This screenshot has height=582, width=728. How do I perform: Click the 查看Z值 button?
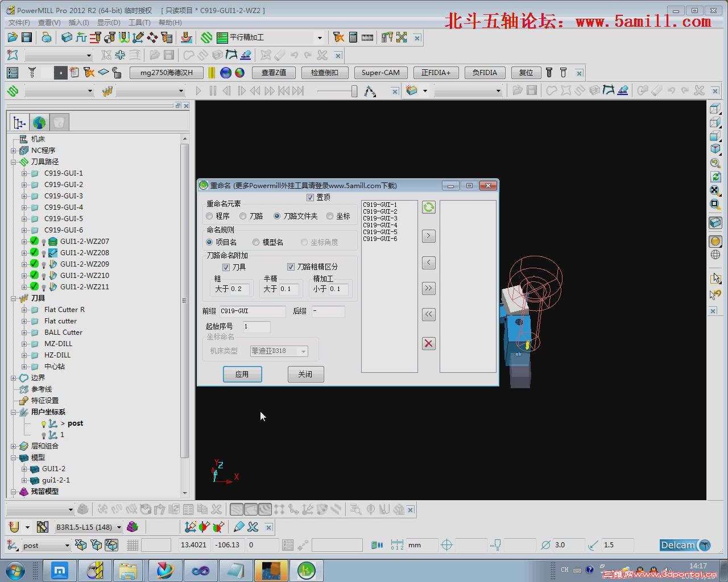pos(274,73)
